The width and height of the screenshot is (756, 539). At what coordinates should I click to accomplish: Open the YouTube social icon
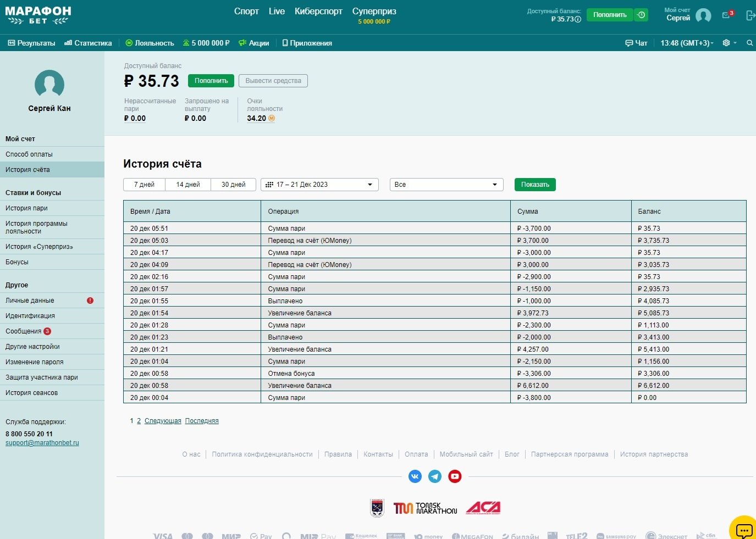[455, 476]
